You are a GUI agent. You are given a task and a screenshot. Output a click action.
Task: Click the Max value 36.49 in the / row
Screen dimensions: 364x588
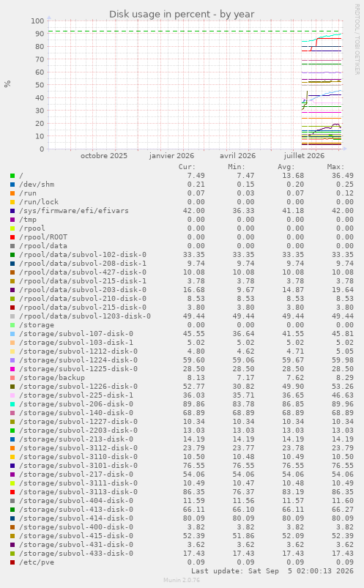[x=343, y=176]
